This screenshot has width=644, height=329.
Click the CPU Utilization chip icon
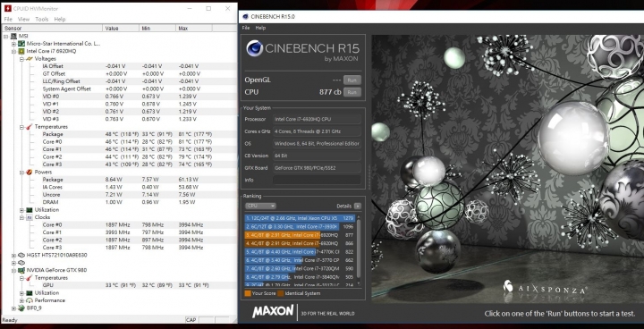30,210
